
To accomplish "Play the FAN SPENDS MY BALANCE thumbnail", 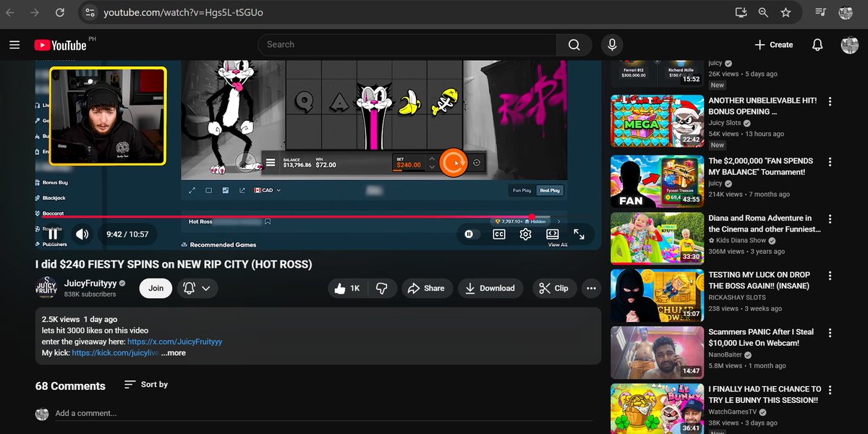I will (x=657, y=182).
